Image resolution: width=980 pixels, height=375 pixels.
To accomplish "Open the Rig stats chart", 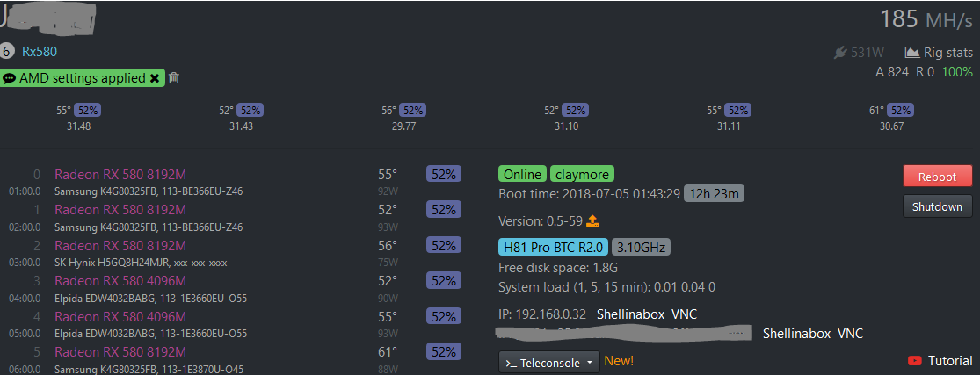I will click(939, 53).
